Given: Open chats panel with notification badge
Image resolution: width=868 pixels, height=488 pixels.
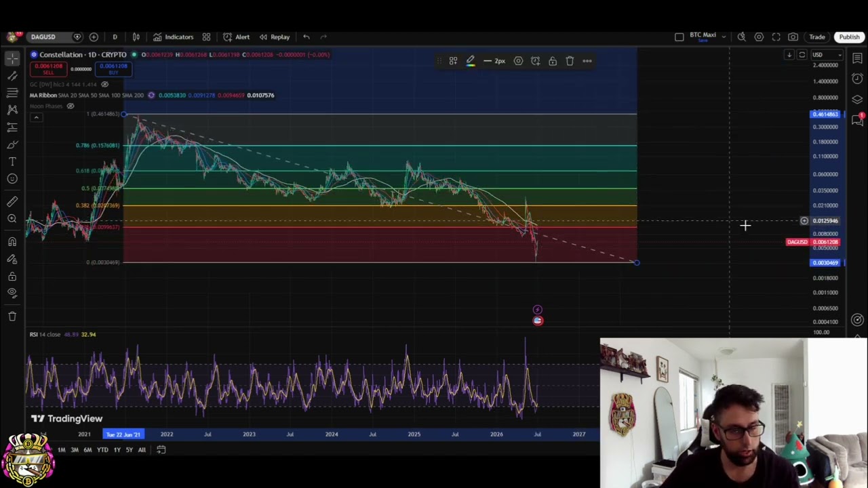Looking at the screenshot, I should point(857,120).
